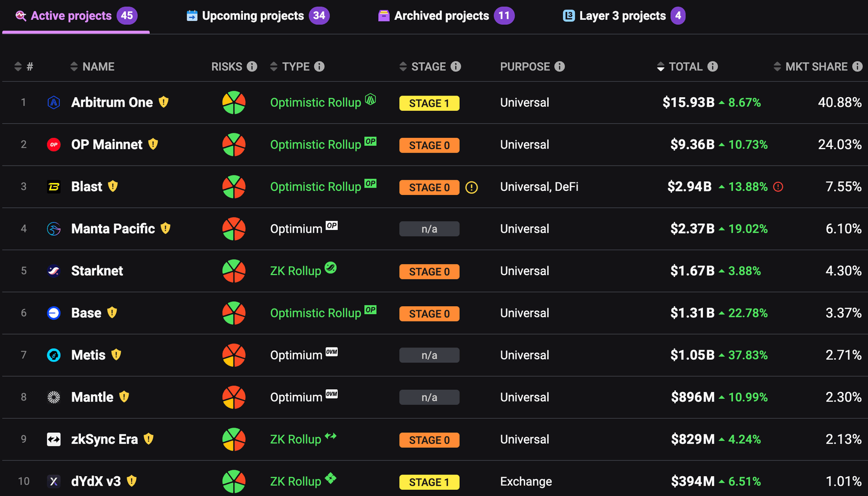Open the zkSync Era project page

[x=105, y=440]
